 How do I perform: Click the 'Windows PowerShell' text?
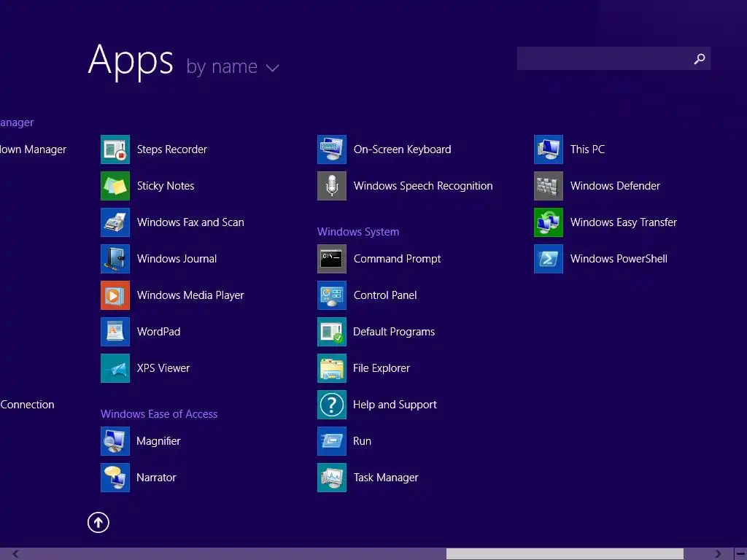coord(619,259)
